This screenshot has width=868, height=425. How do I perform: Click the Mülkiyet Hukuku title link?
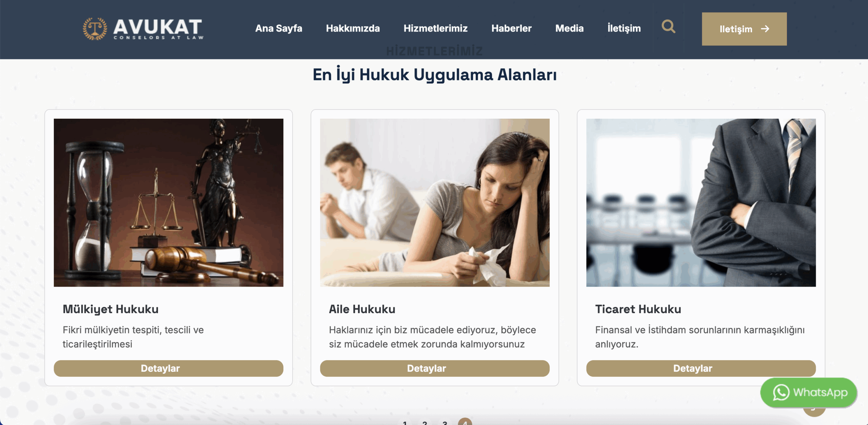(x=111, y=309)
